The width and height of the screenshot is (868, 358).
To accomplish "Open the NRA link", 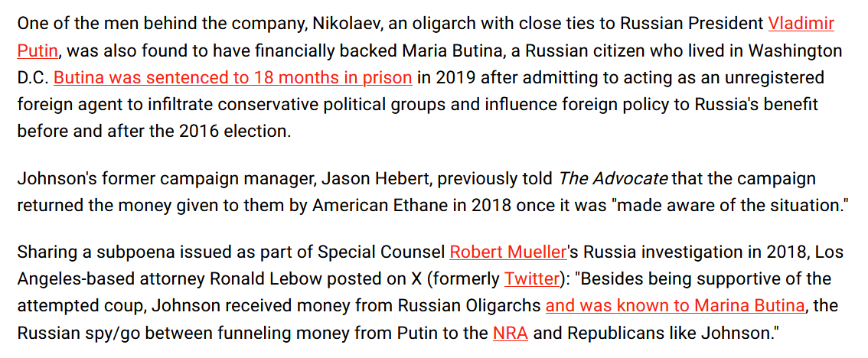I will [510, 333].
